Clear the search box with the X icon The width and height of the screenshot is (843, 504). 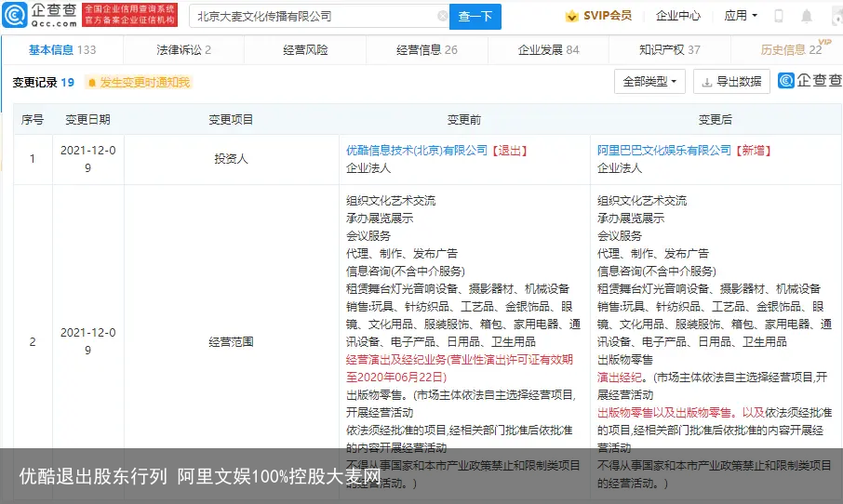coord(443,16)
